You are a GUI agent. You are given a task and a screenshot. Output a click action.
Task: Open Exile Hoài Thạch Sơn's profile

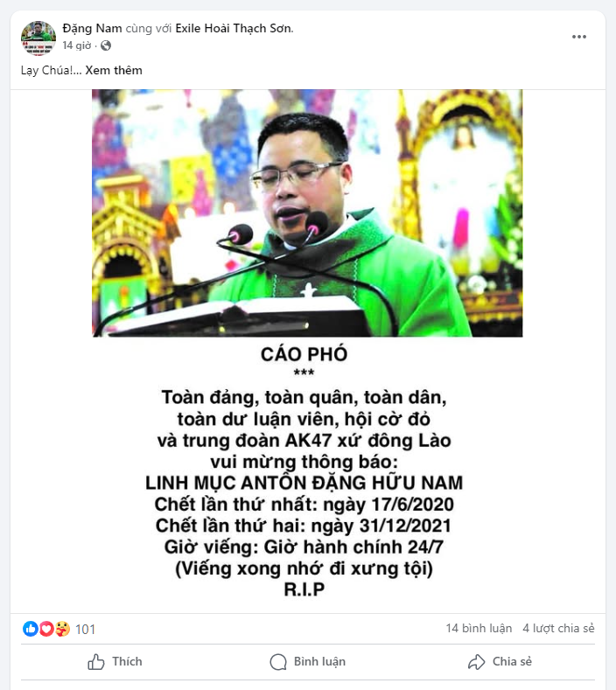pos(234,28)
